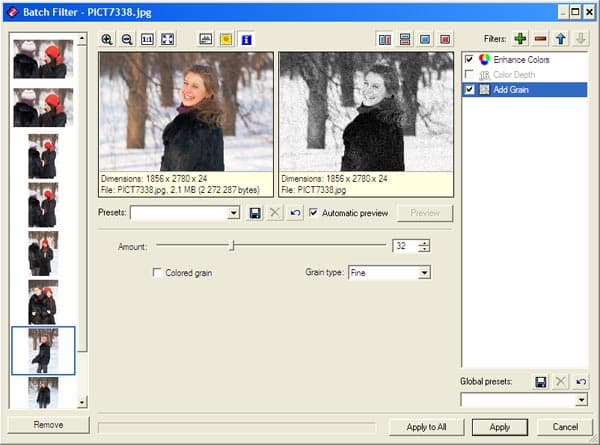Increase Amount value with spinner up
This screenshot has height=445, width=600.
pyautogui.click(x=424, y=242)
